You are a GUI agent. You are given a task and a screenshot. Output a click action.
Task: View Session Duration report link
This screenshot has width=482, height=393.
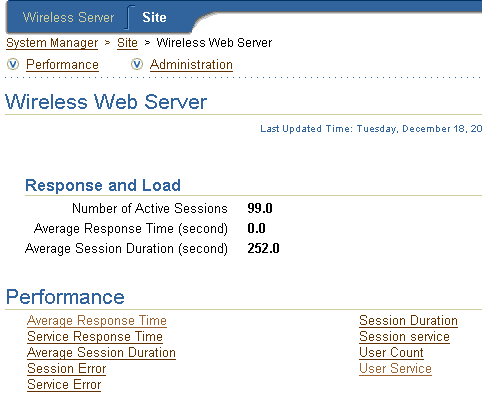[x=408, y=321]
